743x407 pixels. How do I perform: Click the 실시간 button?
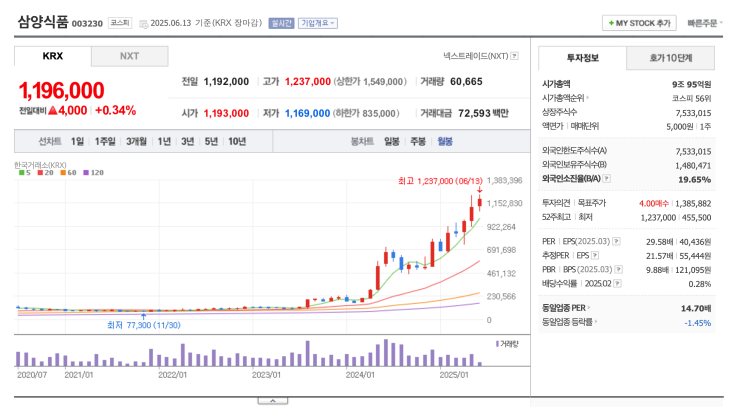coord(281,23)
